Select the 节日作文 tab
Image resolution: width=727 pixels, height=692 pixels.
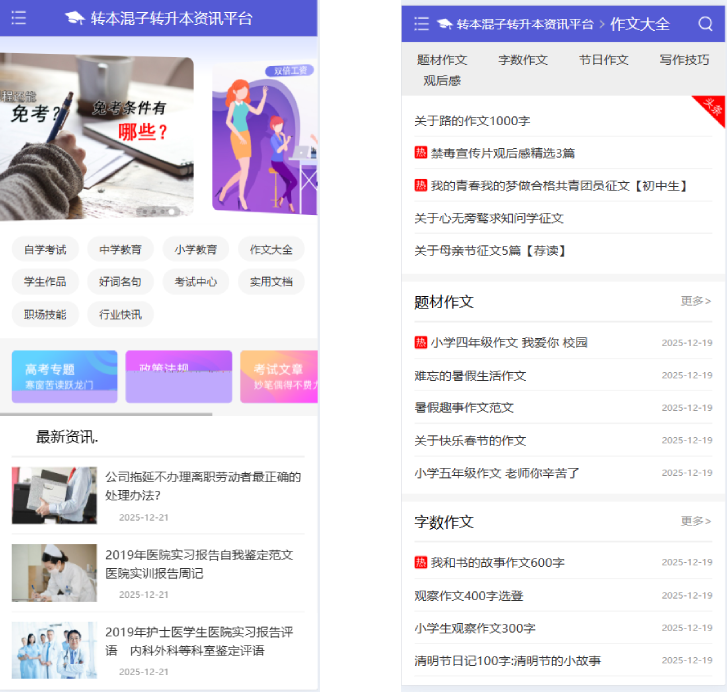(x=603, y=60)
